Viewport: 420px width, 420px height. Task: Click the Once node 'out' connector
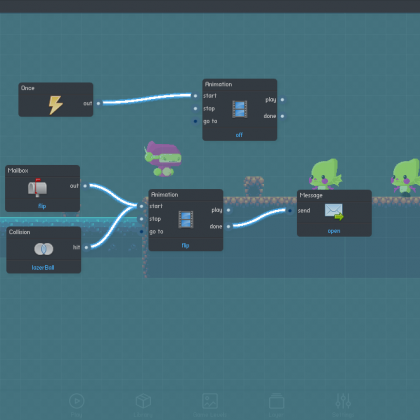point(98,103)
